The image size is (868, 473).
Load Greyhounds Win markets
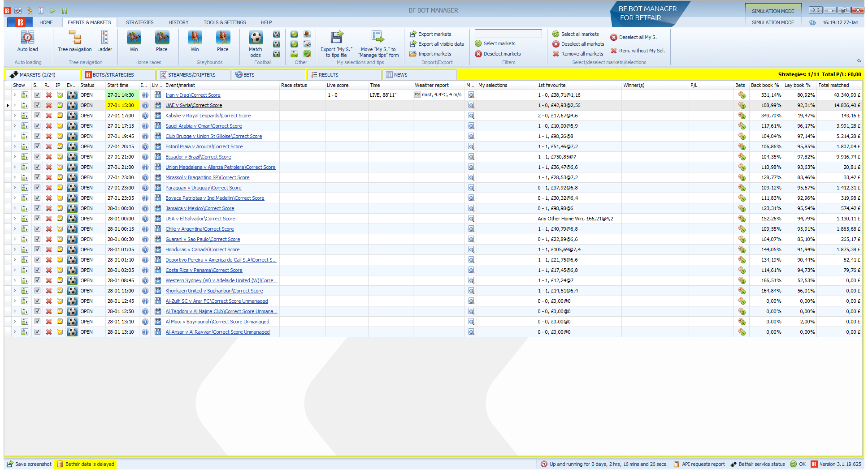(x=195, y=42)
